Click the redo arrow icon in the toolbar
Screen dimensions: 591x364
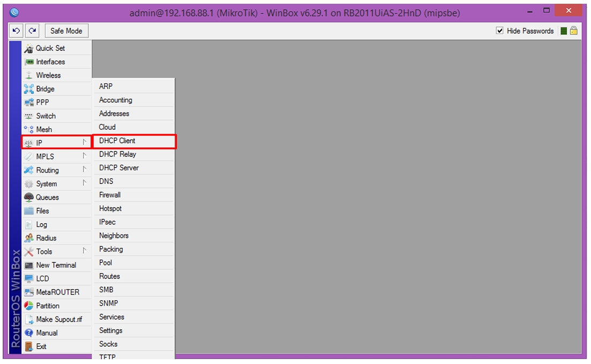point(32,31)
